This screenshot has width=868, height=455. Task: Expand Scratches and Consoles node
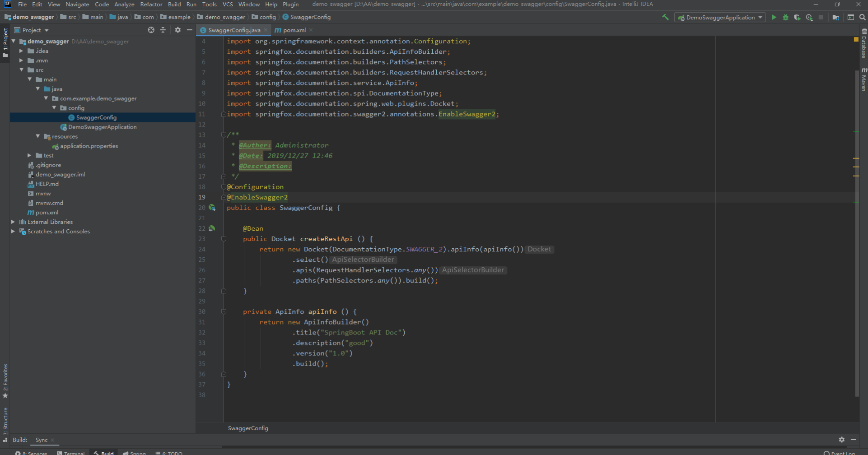13,231
